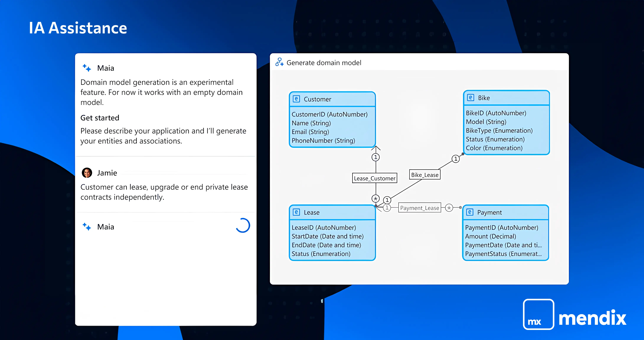This screenshot has width=644, height=340.
Task: Select Status (Enumeration) attribute in Lease
Action: coord(321,254)
